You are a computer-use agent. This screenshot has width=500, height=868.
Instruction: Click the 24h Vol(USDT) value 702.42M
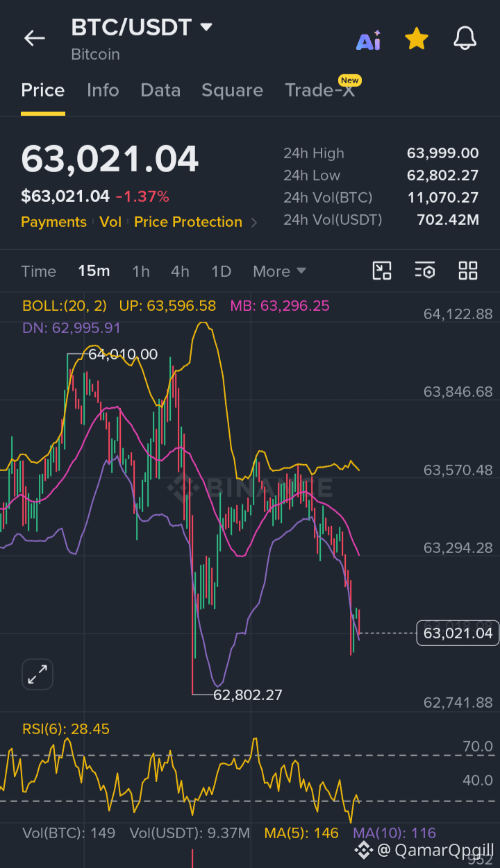(x=448, y=220)
